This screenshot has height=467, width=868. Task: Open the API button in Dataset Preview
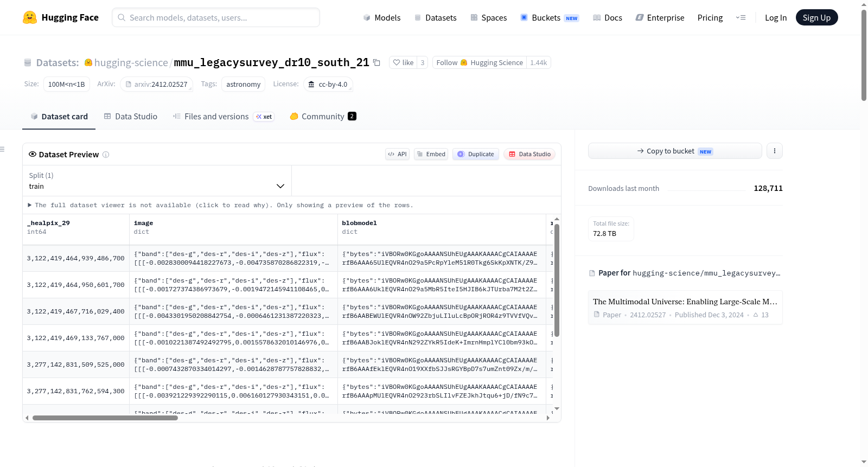coord(397,154)
